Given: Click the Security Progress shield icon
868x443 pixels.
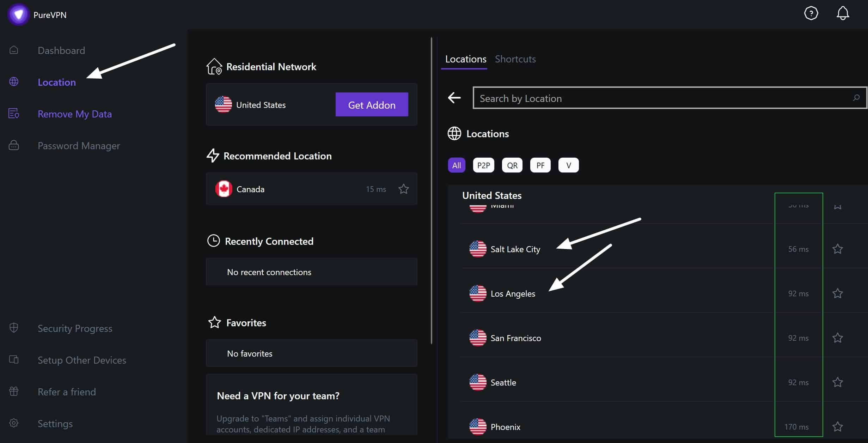Looking at the screenshot, I should 14,328.
